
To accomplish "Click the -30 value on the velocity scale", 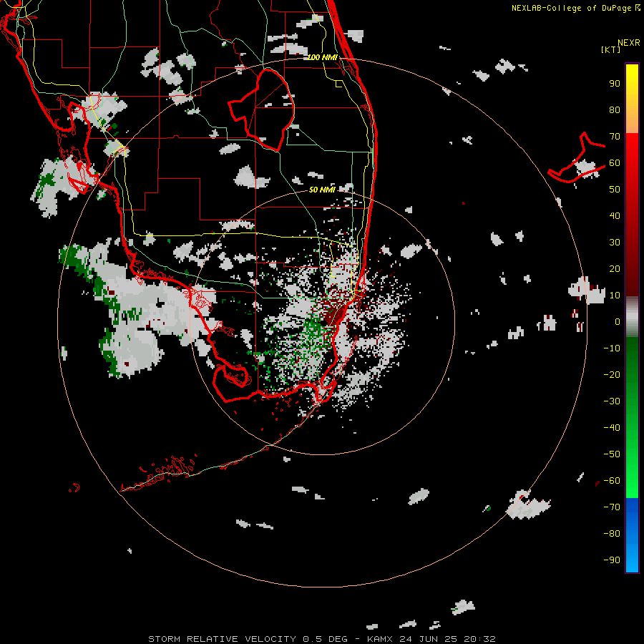I will pyautogui.click(x=612, y=401).
